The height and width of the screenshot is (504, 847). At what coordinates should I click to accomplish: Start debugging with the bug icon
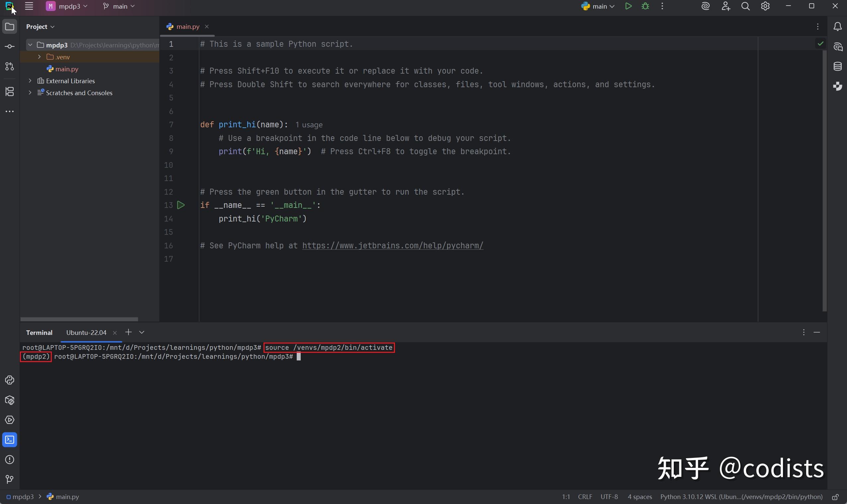coord(645,6)
